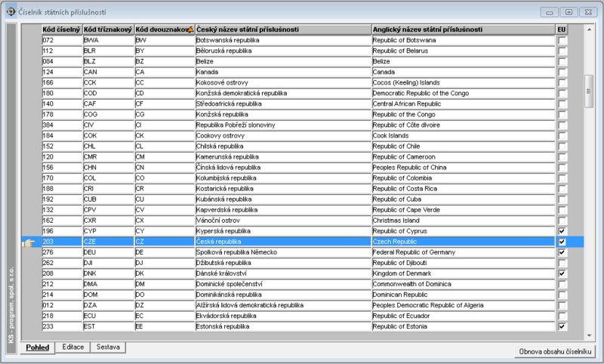Click Cook Islands cell
604x364 pixels.
[464, 136]
